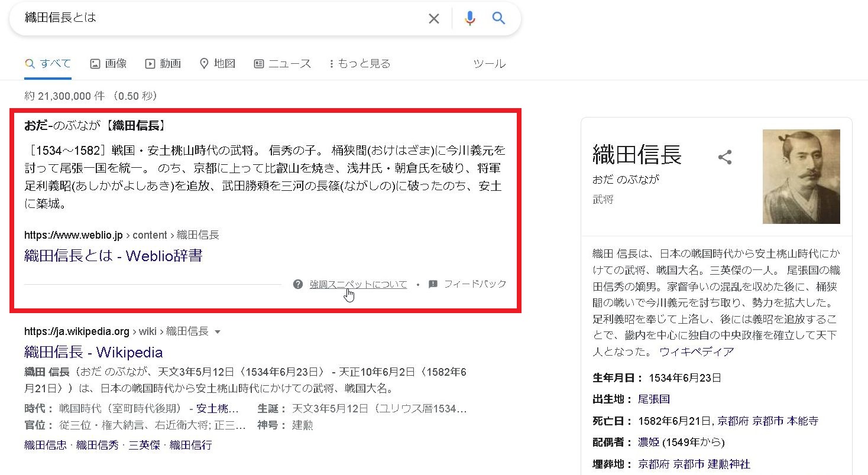The image size is (868, 475).
Task: Switch to the 動画 videos tab
Action: 163,64
